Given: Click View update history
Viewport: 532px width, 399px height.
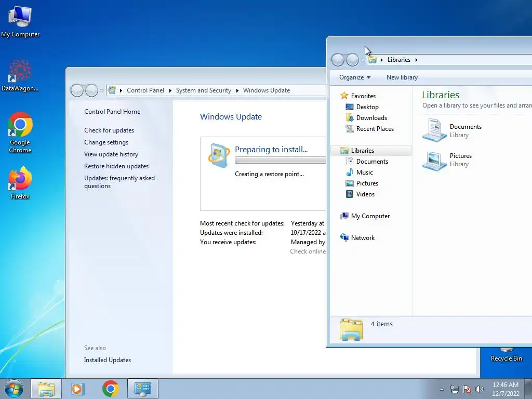Looking at the screenshot, I should click(111, 154).
